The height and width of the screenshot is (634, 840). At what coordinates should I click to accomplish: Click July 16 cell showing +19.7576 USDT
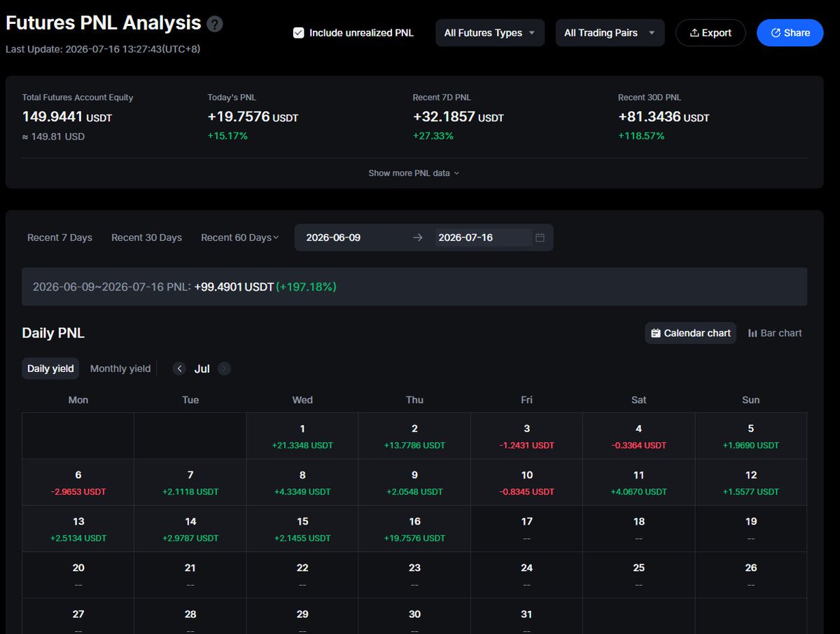click(414, 528)
